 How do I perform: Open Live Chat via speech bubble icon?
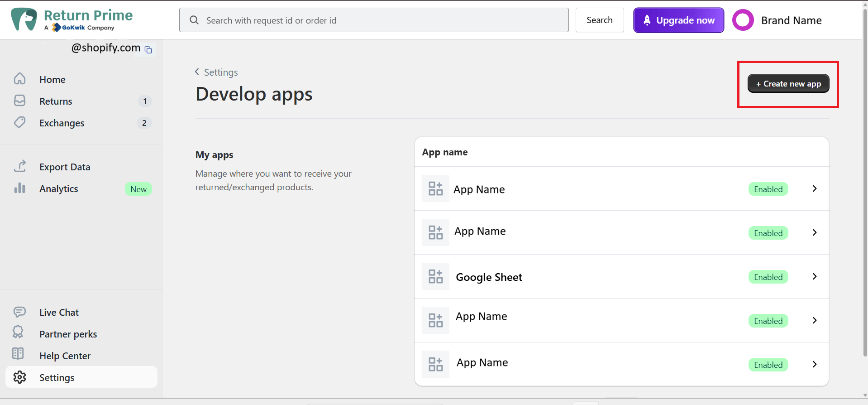(19, 312)
